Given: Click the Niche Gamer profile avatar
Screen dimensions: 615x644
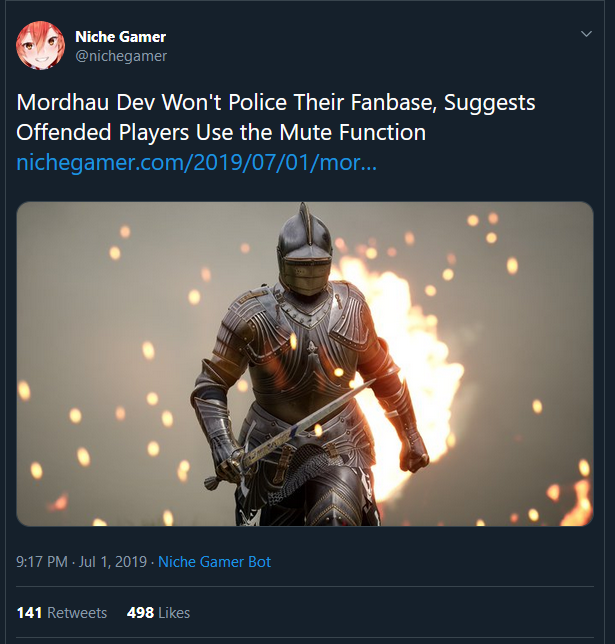Looking at the screenshot, I should pyautogui.click(x=40, y=46).
